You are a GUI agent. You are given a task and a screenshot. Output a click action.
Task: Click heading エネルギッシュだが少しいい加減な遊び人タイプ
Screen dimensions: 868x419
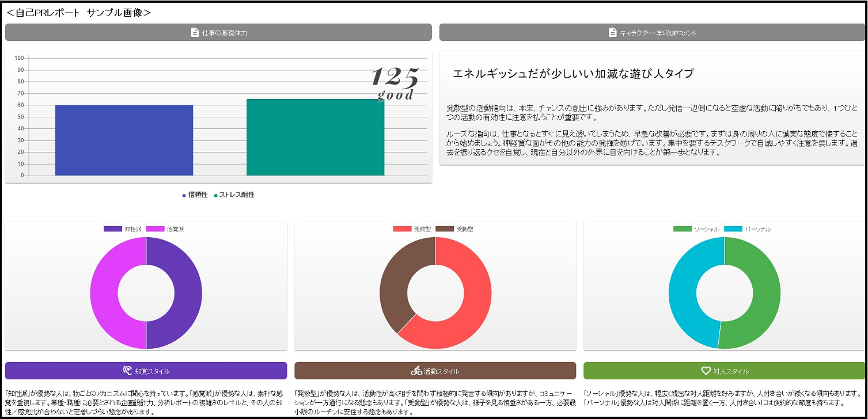point(573,74)
